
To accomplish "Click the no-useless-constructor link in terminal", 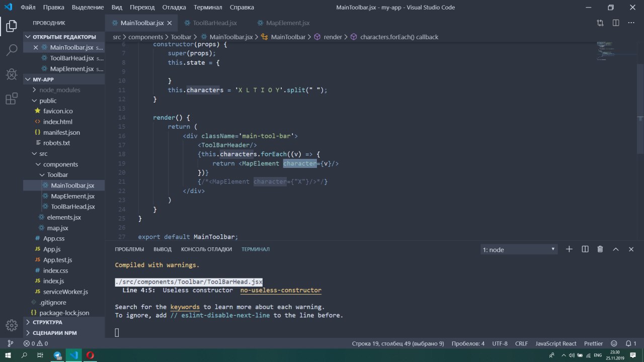I will click(x=280, y=290).
